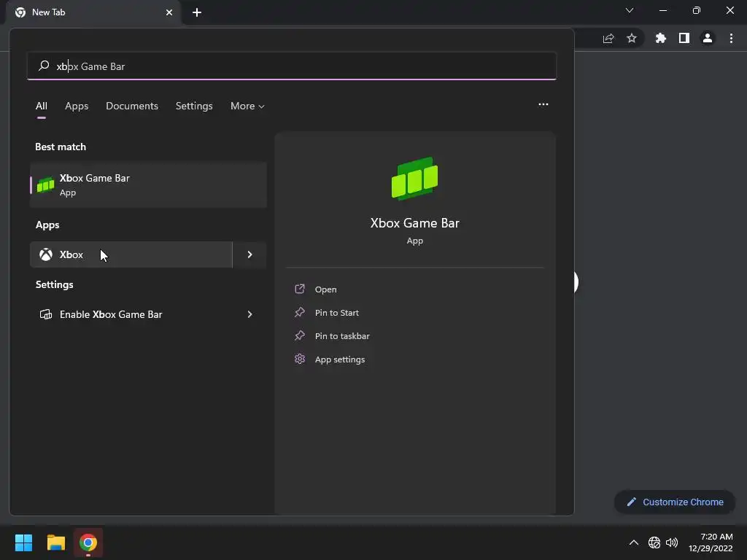Open Chrome tab search dropdown arrow
This screenshot has width=747, height=560.
pyautogui.click(x=630, y=10)
